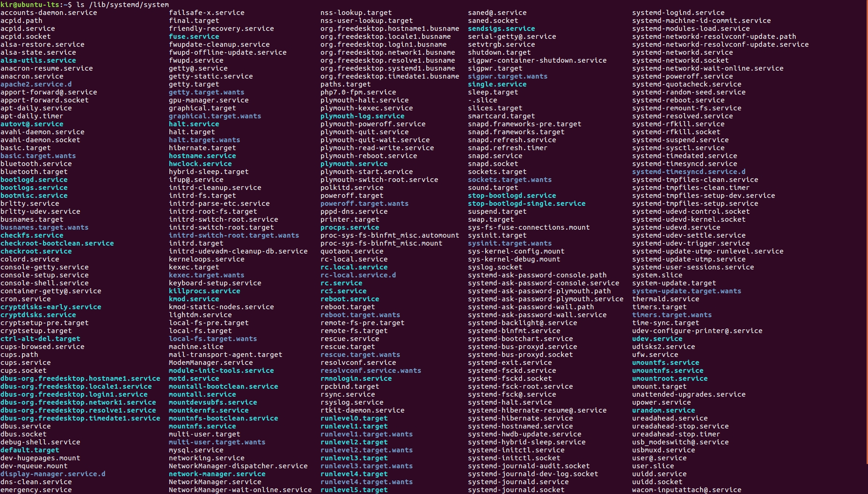Select checkroot-bootclean.service entry
868x494 pixels.
pyautogui.click(x=57, y=243)
